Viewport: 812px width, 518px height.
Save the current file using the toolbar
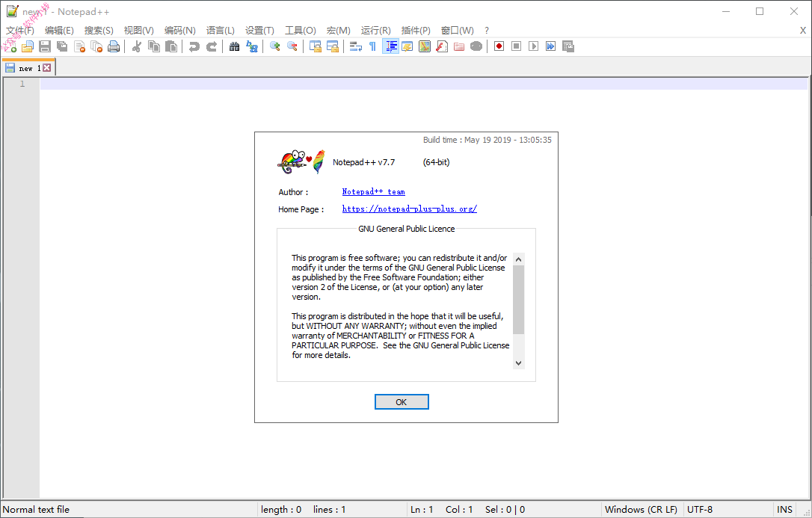(45, 46)
